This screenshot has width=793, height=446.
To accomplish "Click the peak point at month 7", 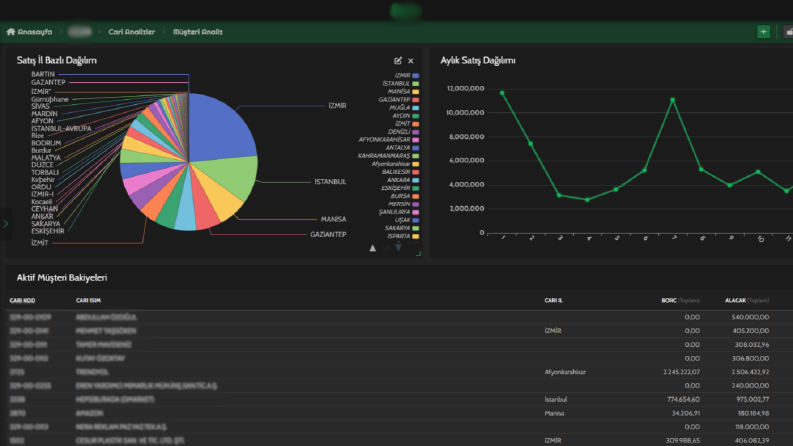I will (673, 100).
